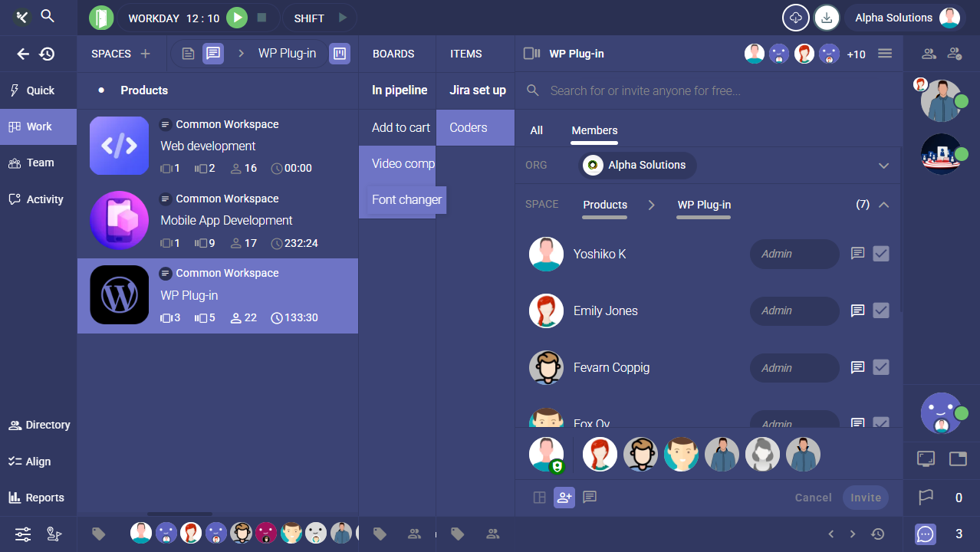The width and height of the screenshot is (980, 552).
Task: Expand the Alpha Solutions ORG section
Action: pos(883,166)
